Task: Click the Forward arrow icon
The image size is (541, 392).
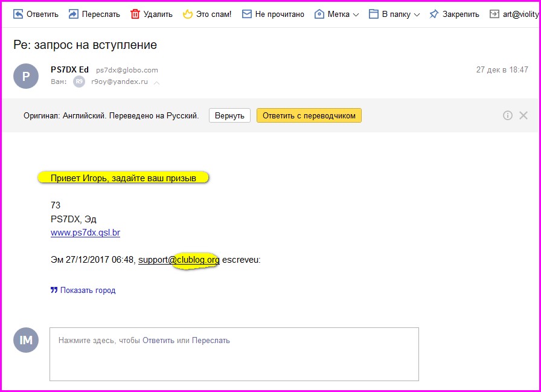Action: pyautogui.click(x=73, y=14)
